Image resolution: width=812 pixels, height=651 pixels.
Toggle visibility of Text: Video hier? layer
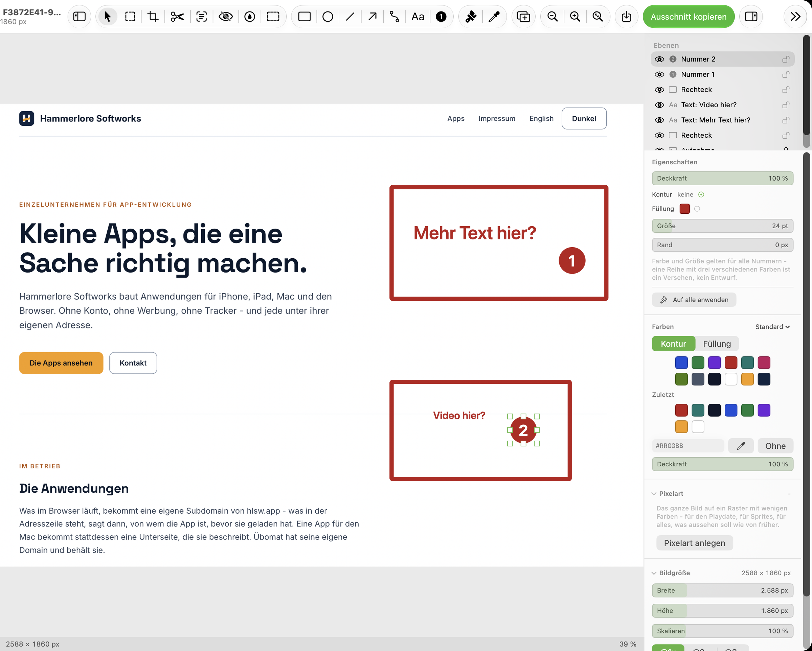[659, 105]
